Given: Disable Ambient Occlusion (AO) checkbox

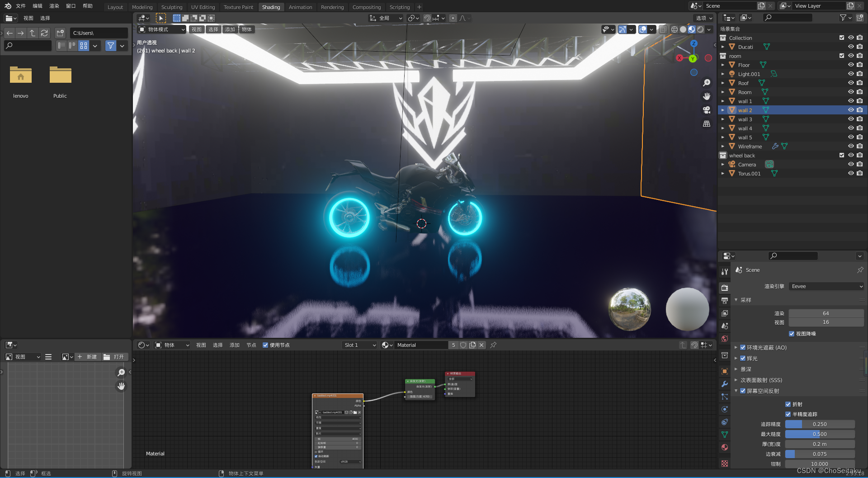Looking at the screenshot, I should [x=743, y=347].
